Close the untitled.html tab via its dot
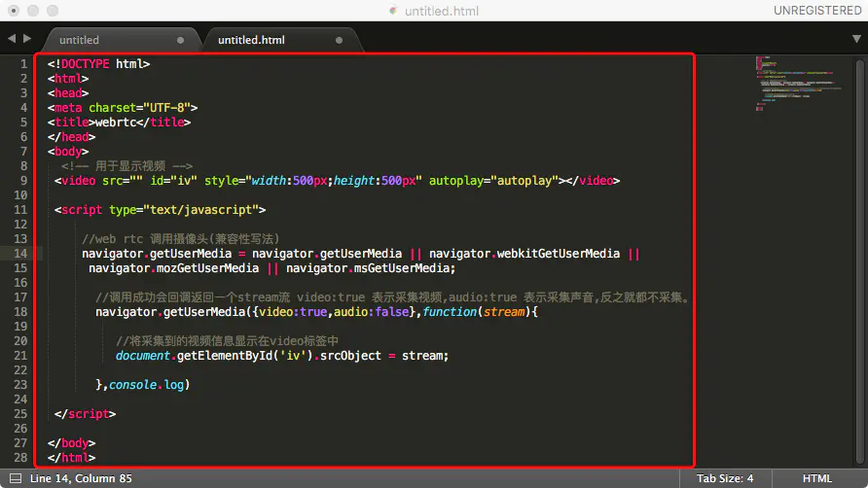Image resolution: width=868 pixels, height=488 pixels. (x=339, y=40)
